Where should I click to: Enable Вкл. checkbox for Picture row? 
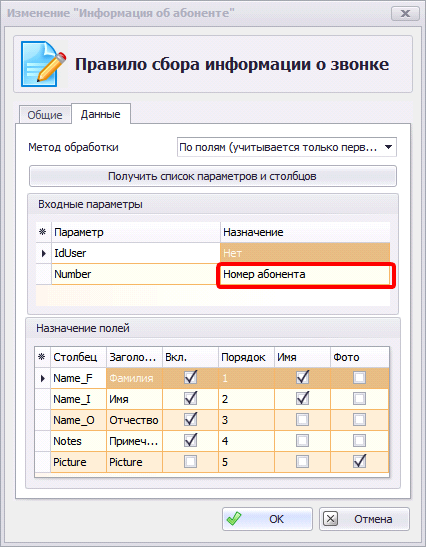point(190,462)
